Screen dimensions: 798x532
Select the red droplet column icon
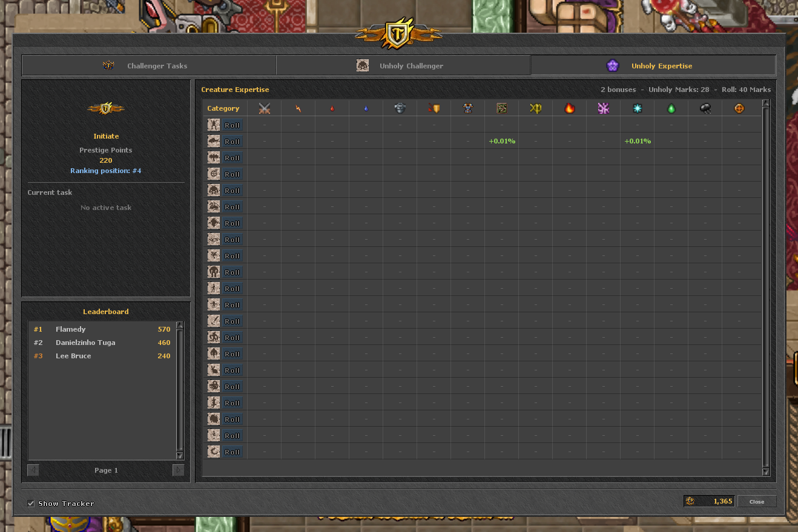[332, 108]
